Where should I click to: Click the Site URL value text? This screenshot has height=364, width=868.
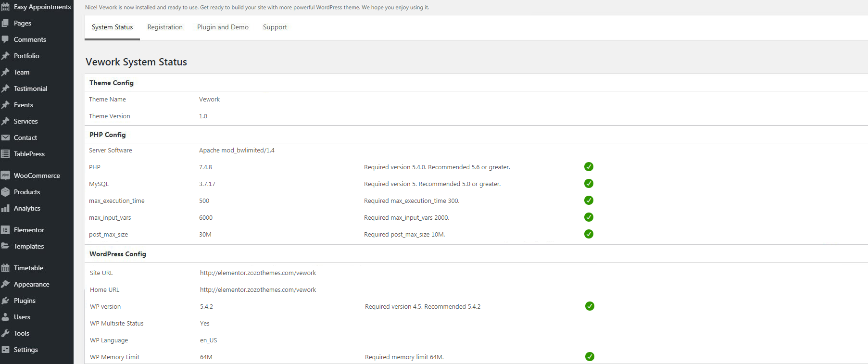[258, 273]
